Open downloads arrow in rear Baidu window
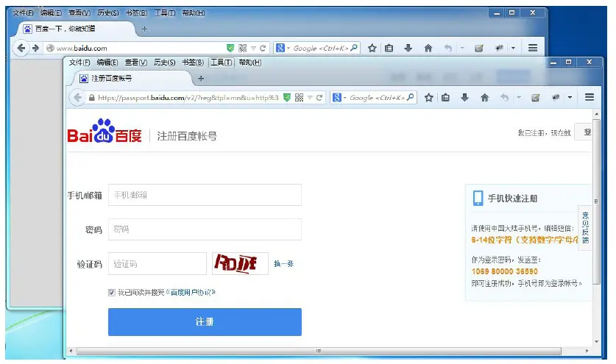This screenshot has height=364, width=616. (408, 48)
